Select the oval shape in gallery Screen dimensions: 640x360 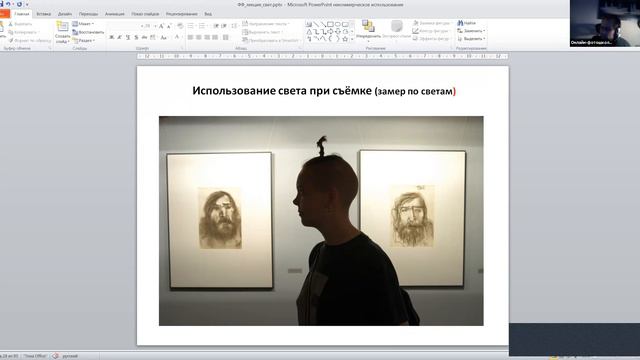(338, 24)
